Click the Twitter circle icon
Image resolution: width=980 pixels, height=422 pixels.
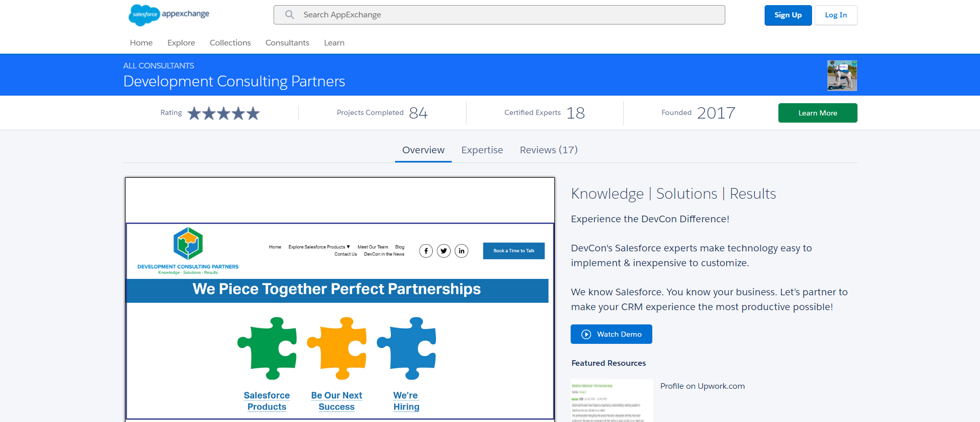pyautogui.click(x=444, y=251)
